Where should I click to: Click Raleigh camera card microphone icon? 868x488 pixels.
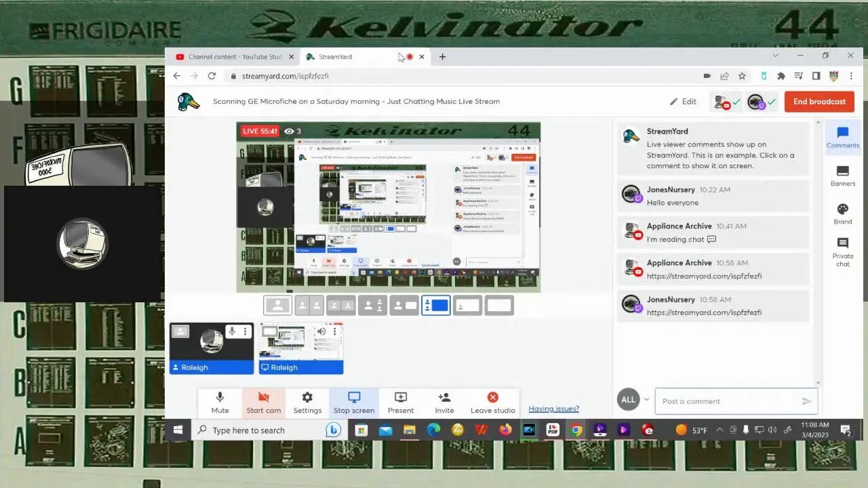click(232, 331)
